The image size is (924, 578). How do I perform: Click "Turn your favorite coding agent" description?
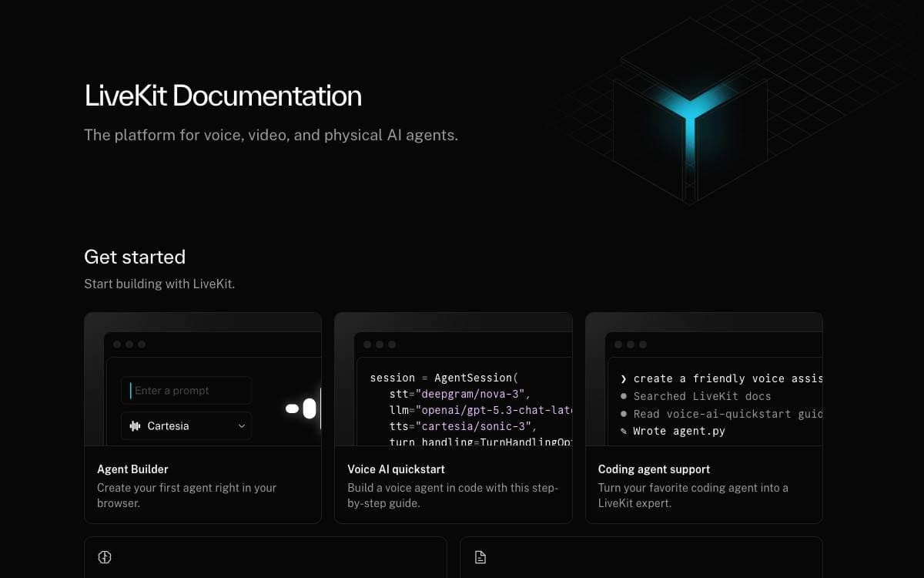point(693,496)
